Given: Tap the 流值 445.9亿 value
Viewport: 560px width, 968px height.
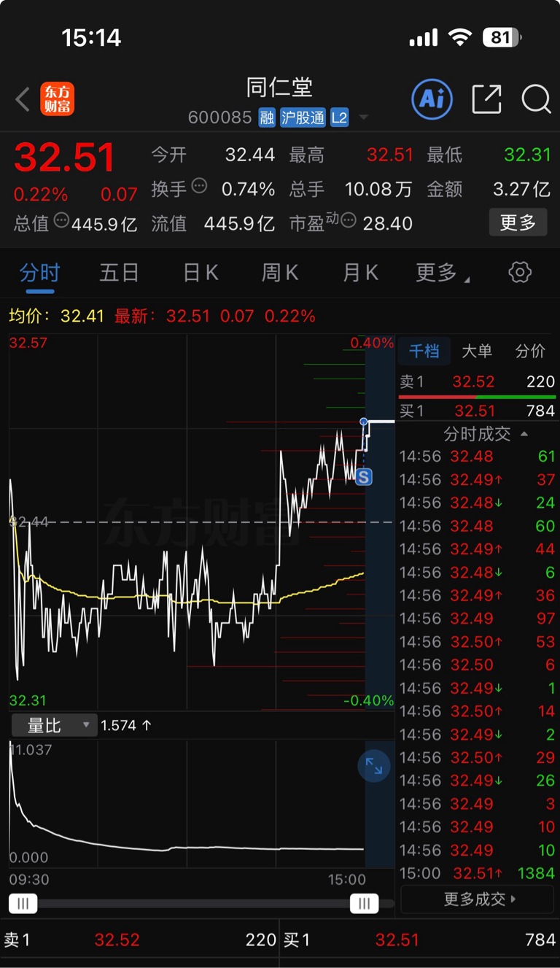Looking at the screenshot, I should pyautogui.click(x=239, y=223).
